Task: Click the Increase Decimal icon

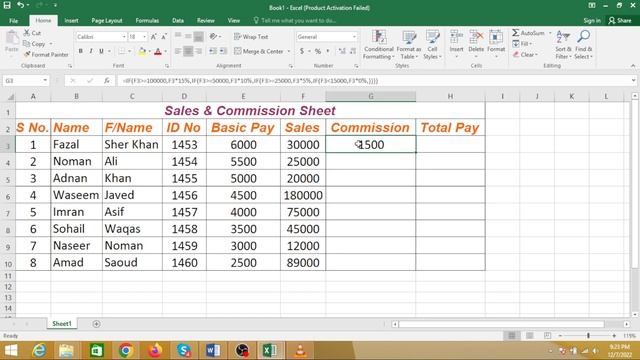Action: (x=342, y=51)
